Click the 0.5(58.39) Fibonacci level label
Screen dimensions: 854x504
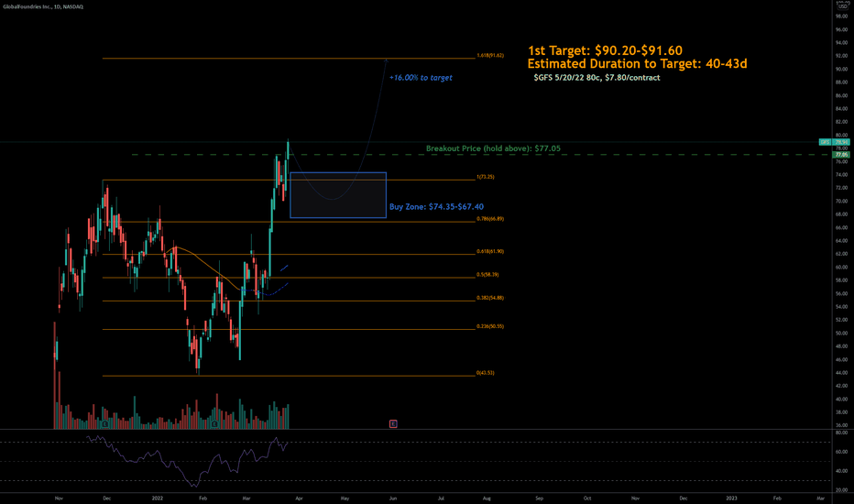pyautogui.click(x=487, y=275)
